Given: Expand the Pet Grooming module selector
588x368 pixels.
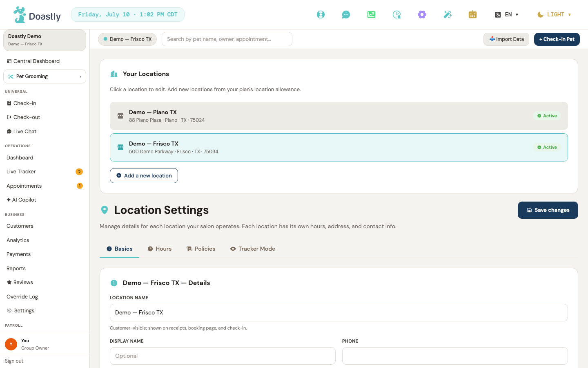Looking at the screenshot, I should [x=45, y=76].
